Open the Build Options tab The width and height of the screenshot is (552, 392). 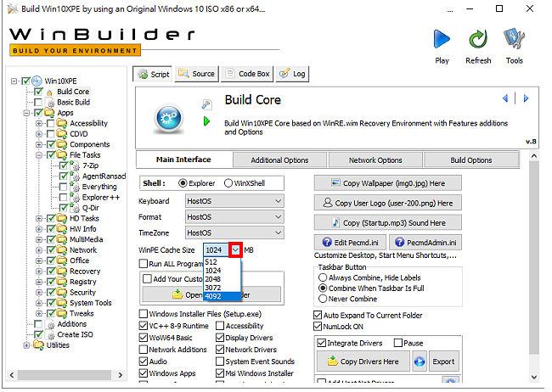[x=471, y=160]
